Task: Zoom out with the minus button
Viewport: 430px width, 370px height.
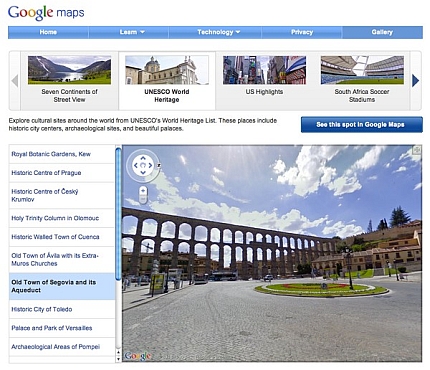Action: coord(143,199)
